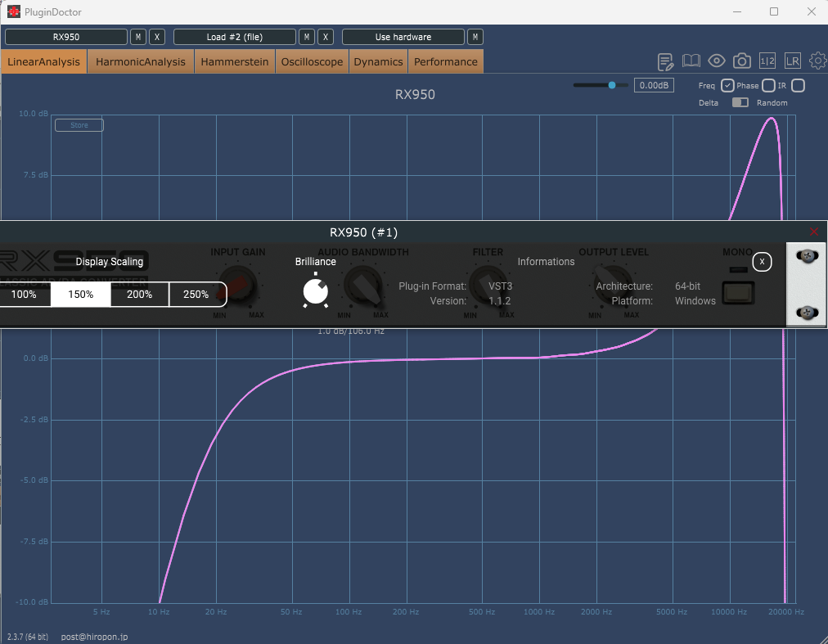
Task: Open the Performance tab
Action: 446,62
